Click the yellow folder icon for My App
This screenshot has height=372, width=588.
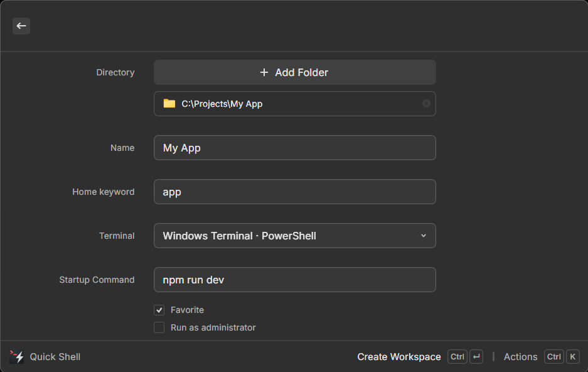tap(169, 103)
